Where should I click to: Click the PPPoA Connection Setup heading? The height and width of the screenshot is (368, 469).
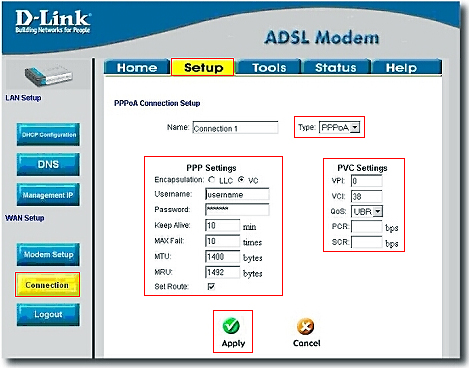157,103
